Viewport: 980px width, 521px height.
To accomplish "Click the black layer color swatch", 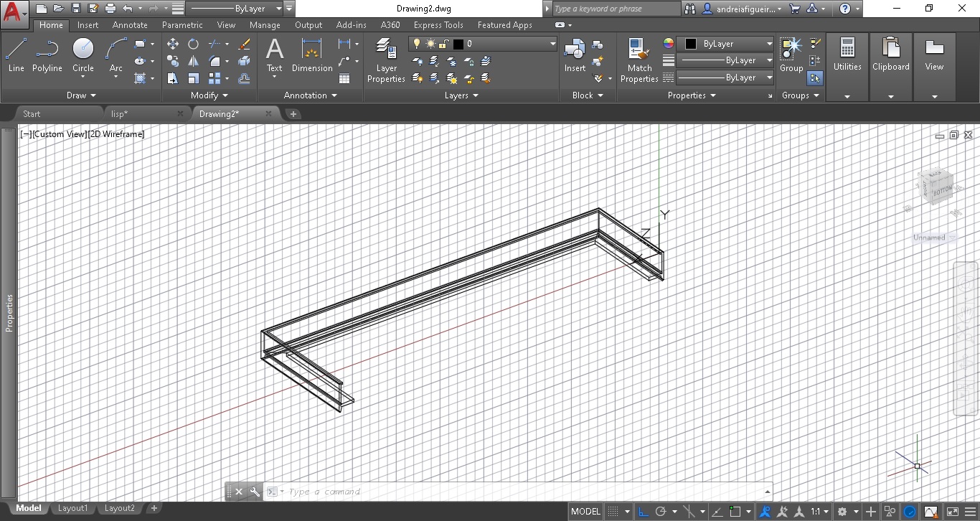I will 458,44.
